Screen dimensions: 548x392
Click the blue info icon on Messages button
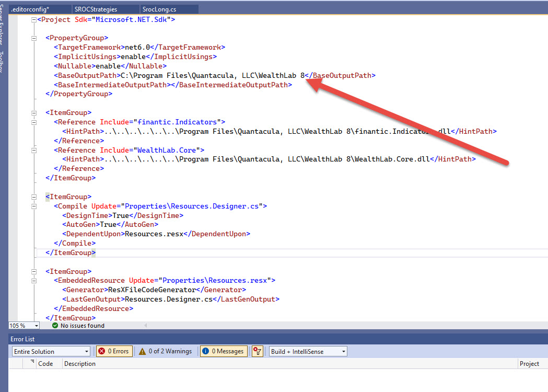click(205, 351)
